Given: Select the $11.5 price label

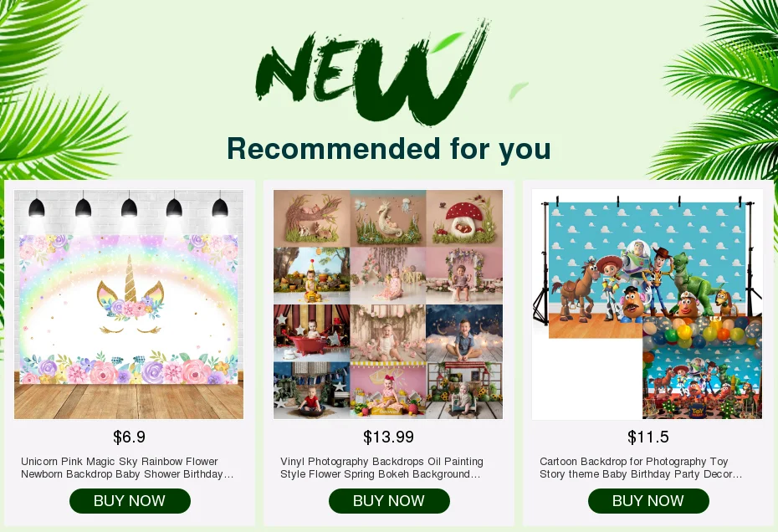Looking at the screenshot, I should 648,437.
